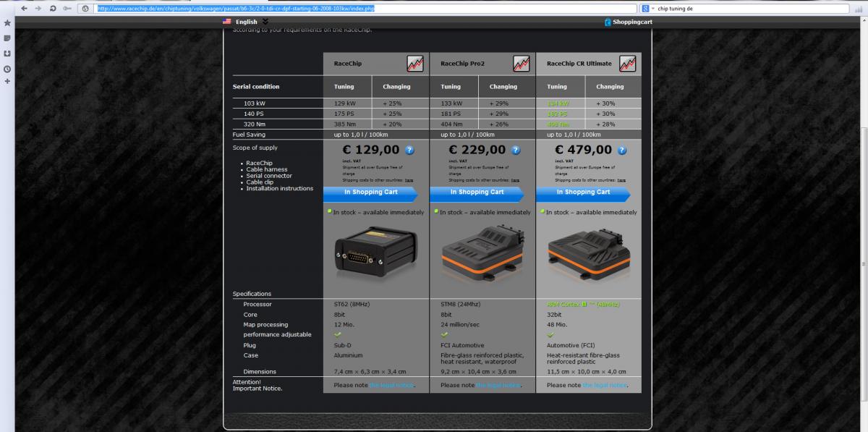Click shipping costs 'here' link under €129,00

pyautogui.click(x=409, y=179)
